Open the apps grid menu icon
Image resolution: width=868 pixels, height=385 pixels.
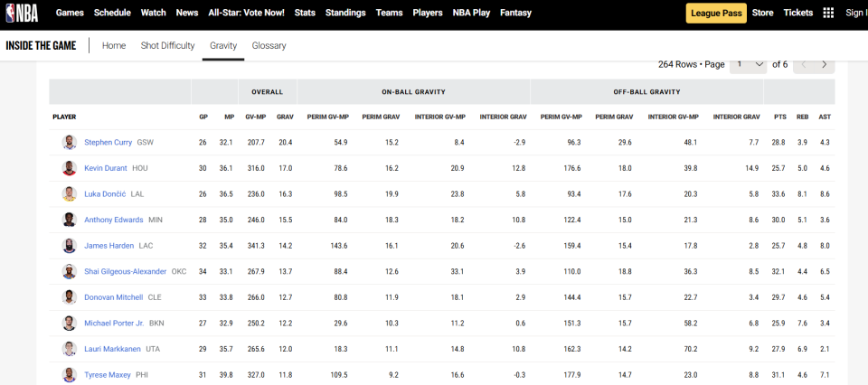click(828, 13)
